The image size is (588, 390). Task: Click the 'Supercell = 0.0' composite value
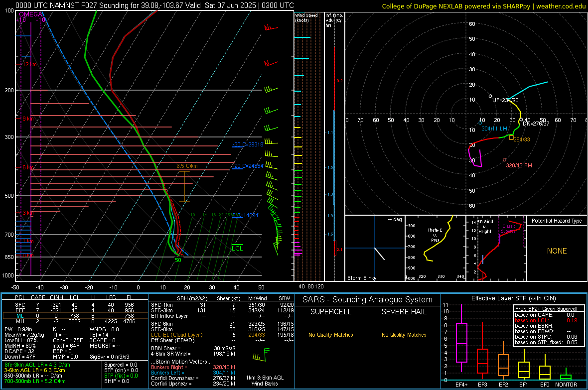(x=121, y=365)
